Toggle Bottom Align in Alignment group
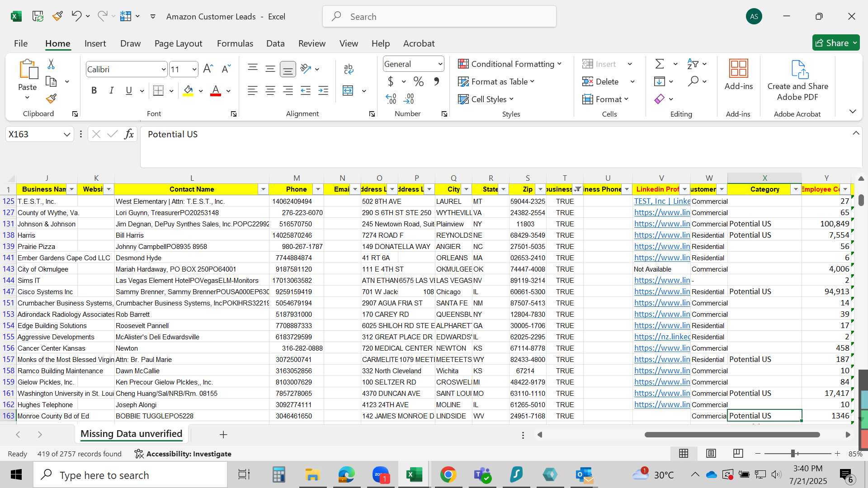Viewport: 868px width, 488px height. 288,69
